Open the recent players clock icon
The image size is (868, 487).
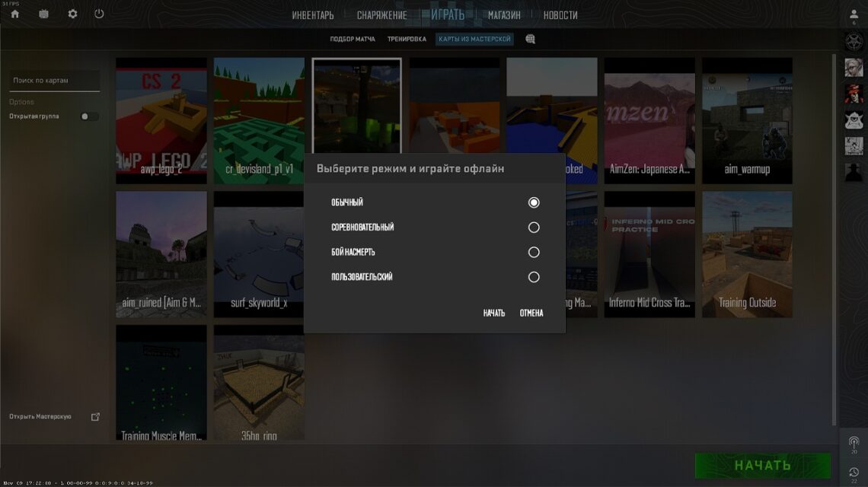point(853,473)
